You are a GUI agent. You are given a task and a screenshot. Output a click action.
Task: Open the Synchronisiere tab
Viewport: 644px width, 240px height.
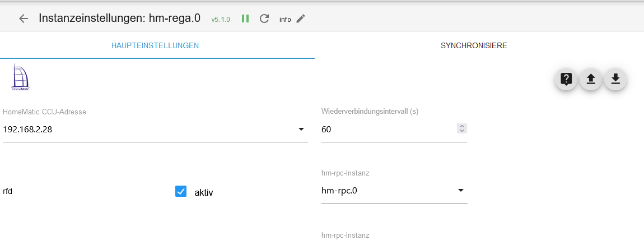click(x=474, y=45)
